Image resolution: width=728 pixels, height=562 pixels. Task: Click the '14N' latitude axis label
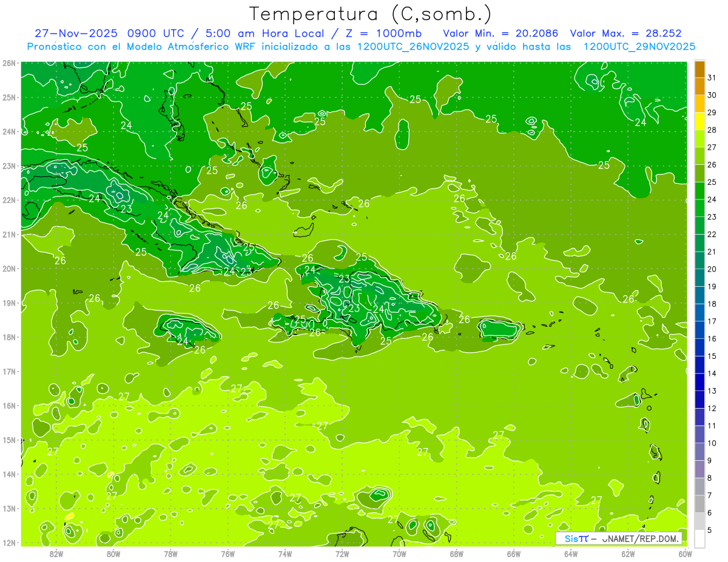tap(8, 474)
